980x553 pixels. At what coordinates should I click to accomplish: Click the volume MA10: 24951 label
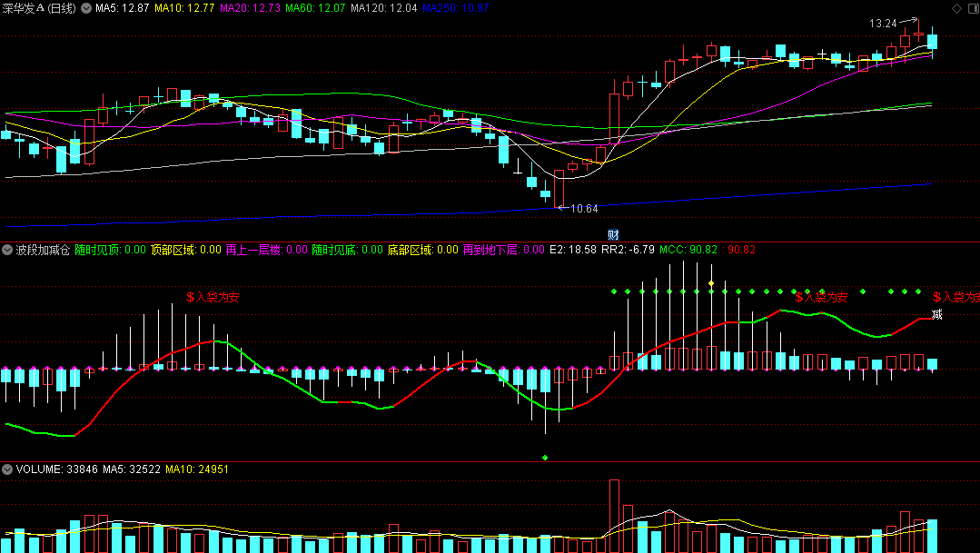point(197,469)
